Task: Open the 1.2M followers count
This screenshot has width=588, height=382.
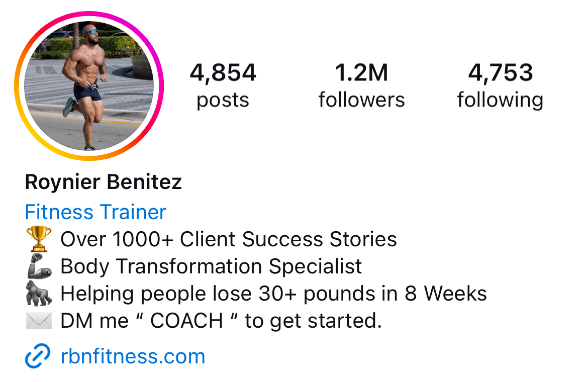Action: pos(361,73)
